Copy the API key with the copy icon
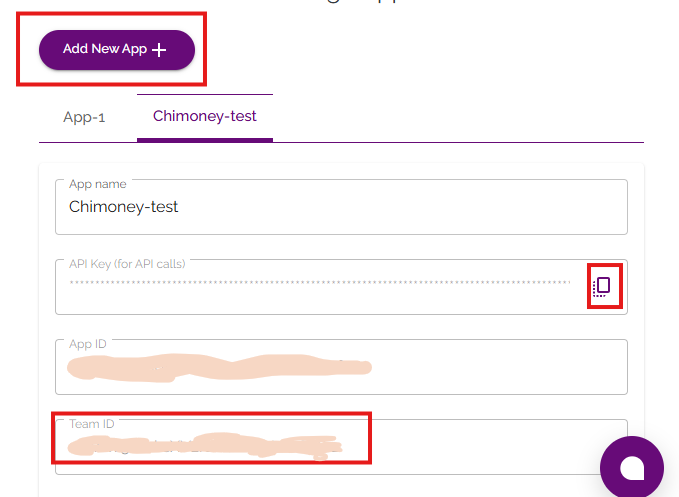 click(602, 287)
